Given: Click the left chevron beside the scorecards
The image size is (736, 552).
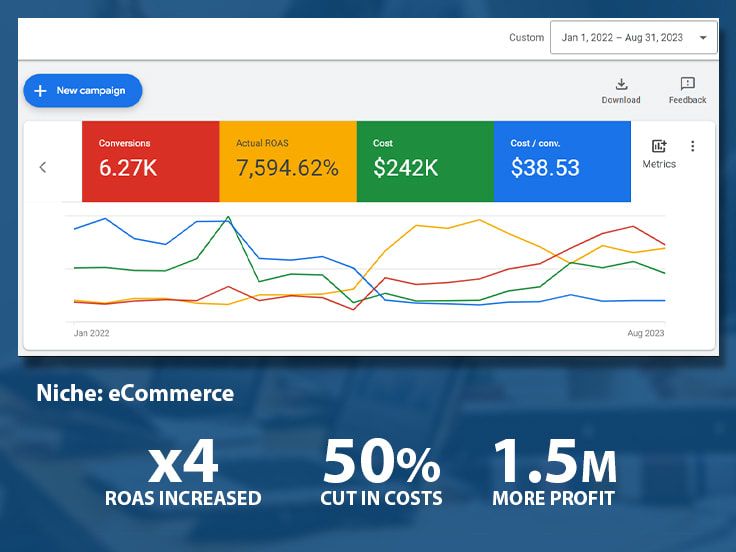Looking at the screenshot, I should (43, 167).
